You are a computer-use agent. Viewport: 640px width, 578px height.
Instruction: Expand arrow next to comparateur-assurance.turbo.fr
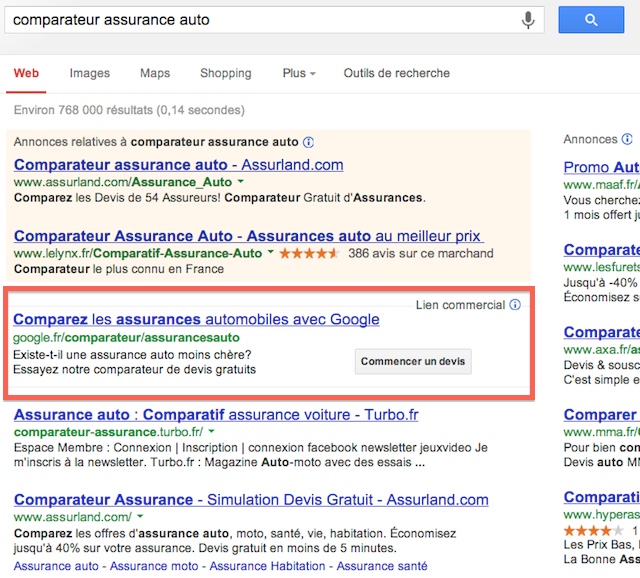[211, 431]
